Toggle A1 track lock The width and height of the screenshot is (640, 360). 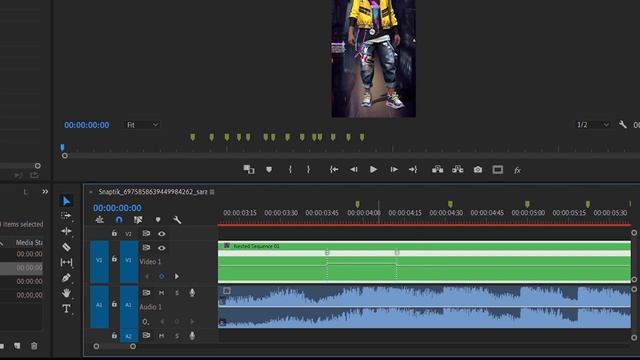tap(114, 304)
